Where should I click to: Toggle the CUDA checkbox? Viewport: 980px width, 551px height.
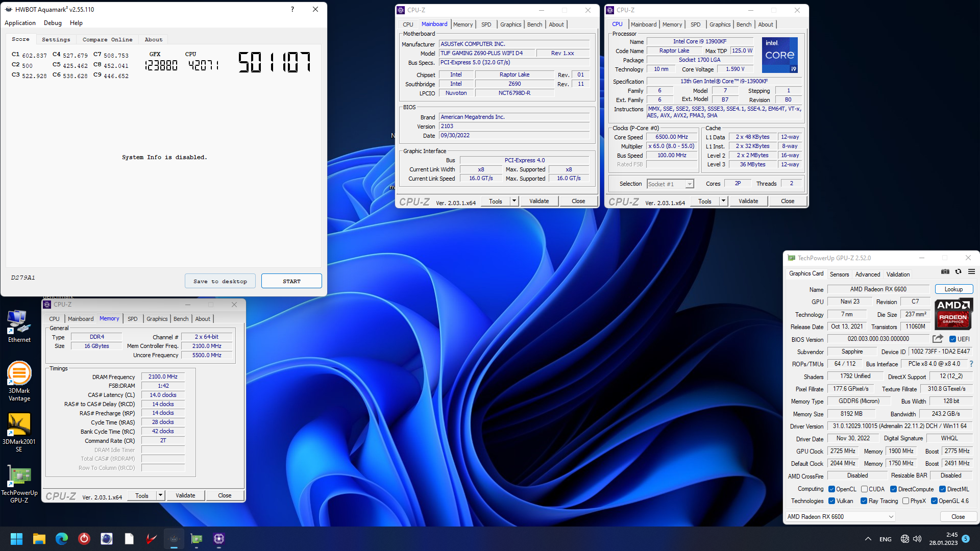click(x=864, y=489)
